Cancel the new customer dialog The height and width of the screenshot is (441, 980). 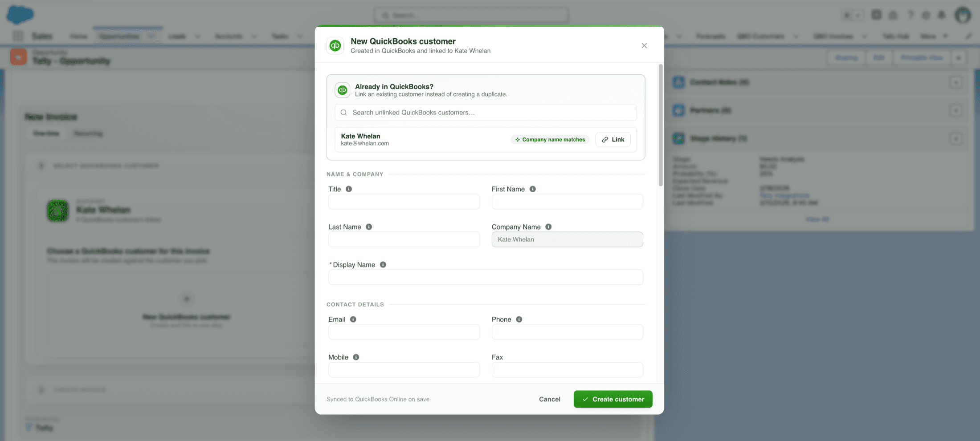550,399
